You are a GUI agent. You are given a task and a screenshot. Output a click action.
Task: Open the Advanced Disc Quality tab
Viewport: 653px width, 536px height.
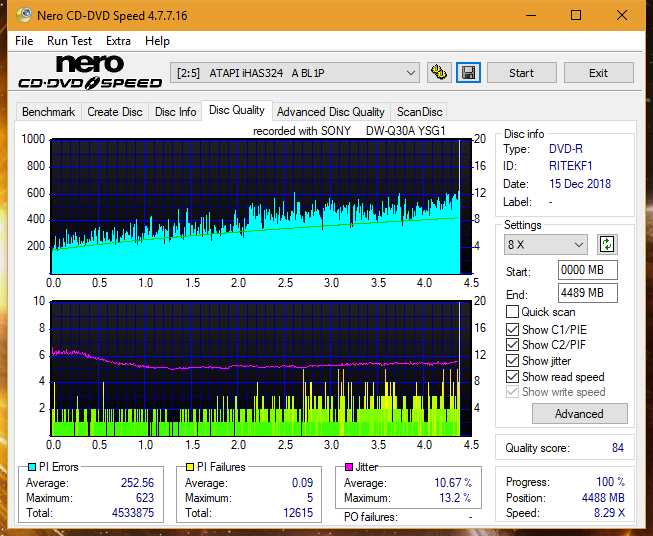point(331,112)
